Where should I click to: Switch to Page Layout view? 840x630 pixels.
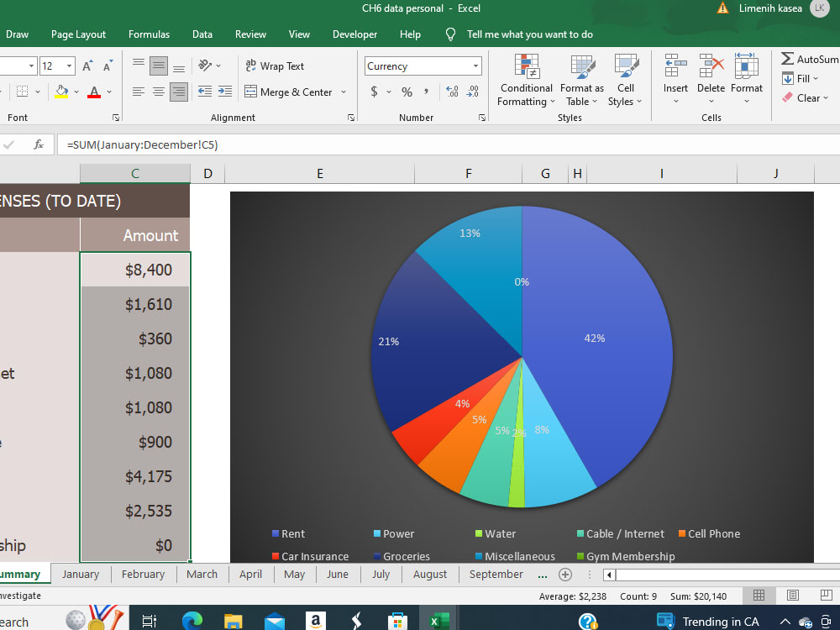[x=793, y=596]
